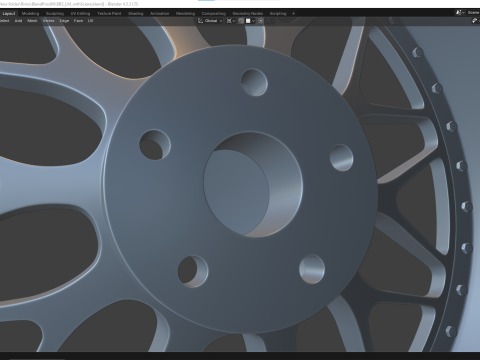Switch to UV Editing workspace

pos(80,13)
